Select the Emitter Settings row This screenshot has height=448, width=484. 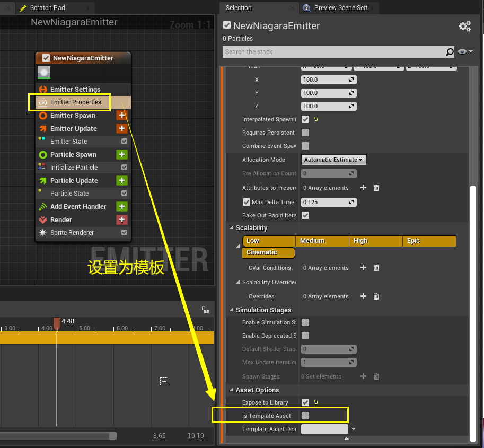pyautogui.click(x=83, y=89)
